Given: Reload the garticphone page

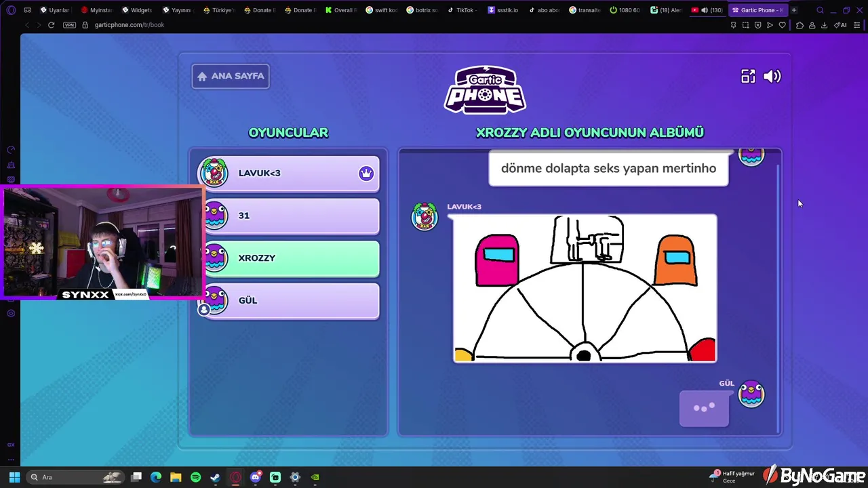Looking at the screenshot, I should 51,25.
